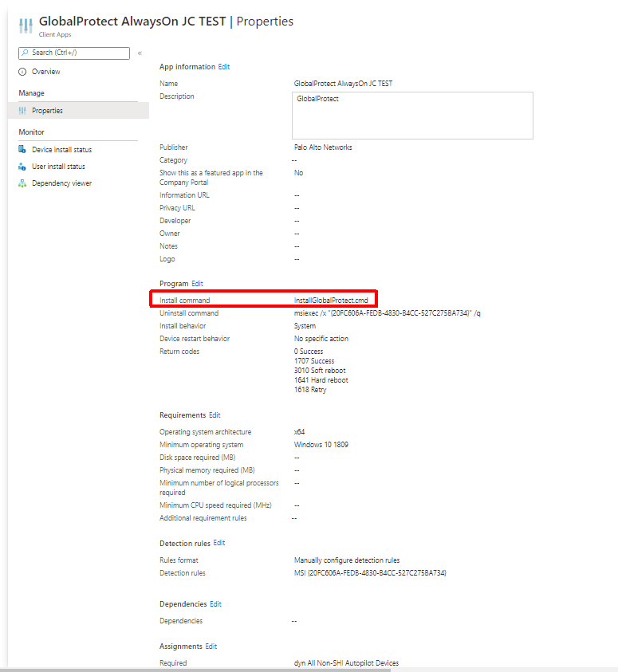Open the Overview page
This screenshot has height=672, width=618.
click(x=46, y=72)
